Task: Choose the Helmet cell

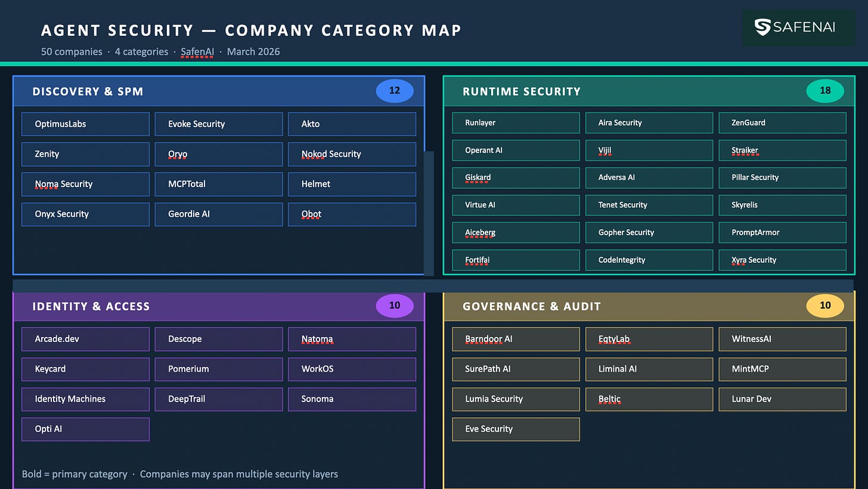Action: pyautogui.click(x=352, y=184)
